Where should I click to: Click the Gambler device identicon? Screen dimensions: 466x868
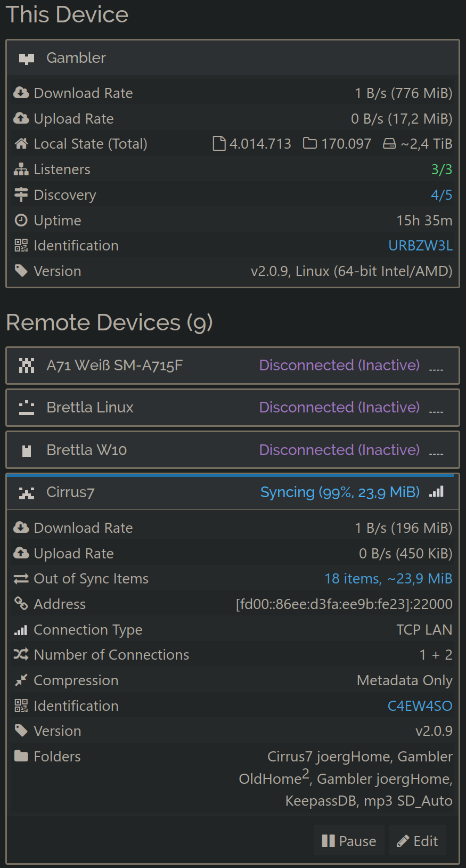[x=27, y=59]
